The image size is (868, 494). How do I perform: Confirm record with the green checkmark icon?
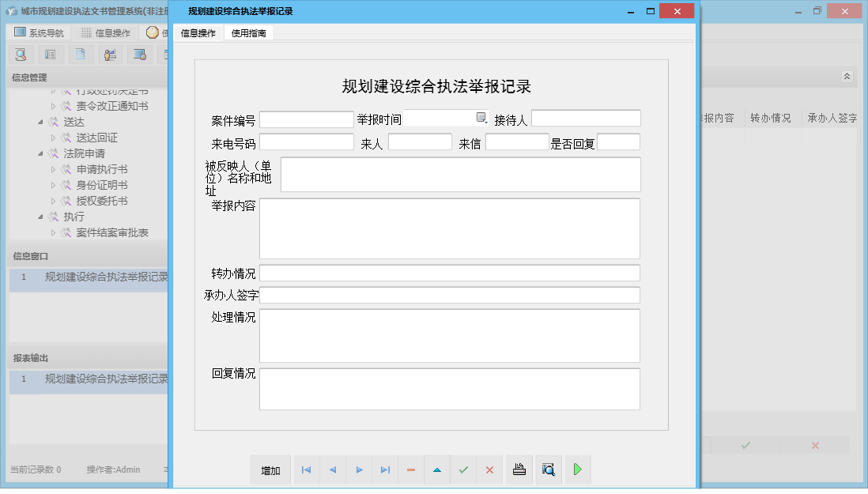click(x=463, y=469)
